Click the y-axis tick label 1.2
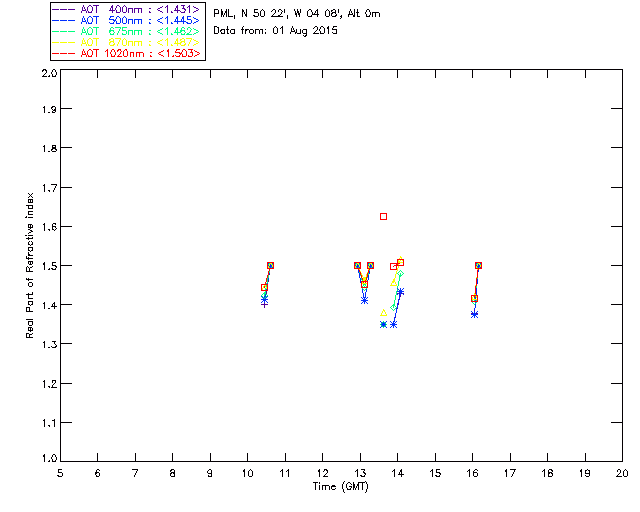The image size is (640, 512). coord(49,384)
